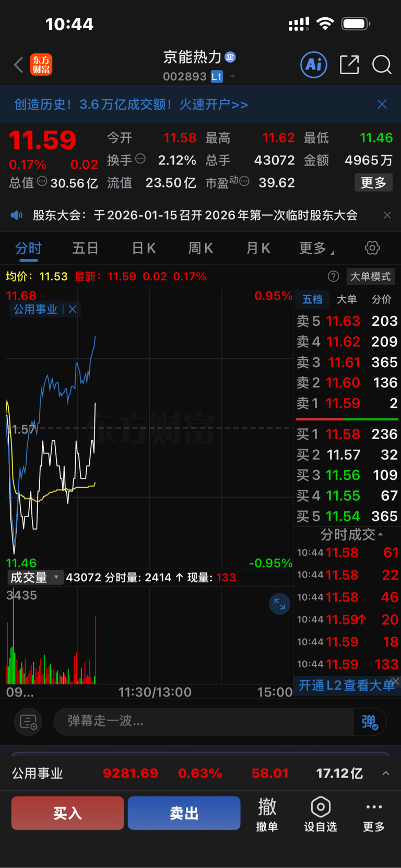The height and width of the screenshot is (868, 401).
Task: Tap 卖1 price 11.59 row
Action: [x=347, y=403]
